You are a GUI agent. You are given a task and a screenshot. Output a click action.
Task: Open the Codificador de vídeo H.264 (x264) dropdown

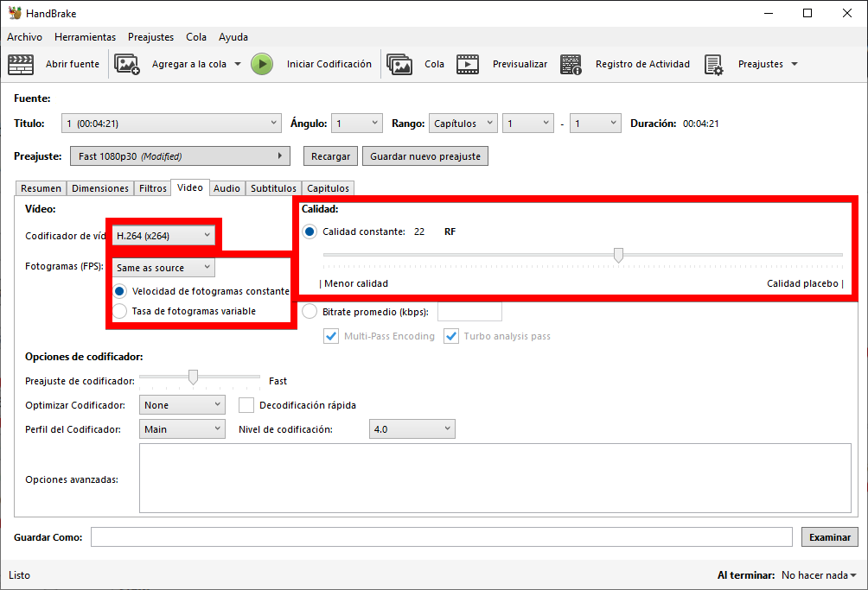[163, 236]
